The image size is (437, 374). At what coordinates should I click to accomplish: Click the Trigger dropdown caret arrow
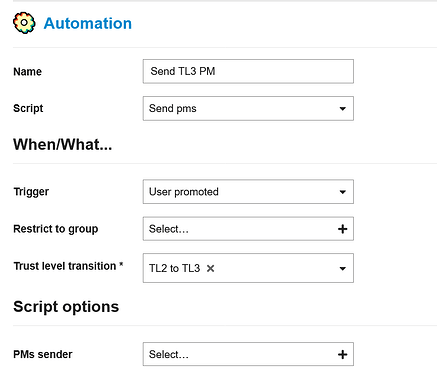342,192
